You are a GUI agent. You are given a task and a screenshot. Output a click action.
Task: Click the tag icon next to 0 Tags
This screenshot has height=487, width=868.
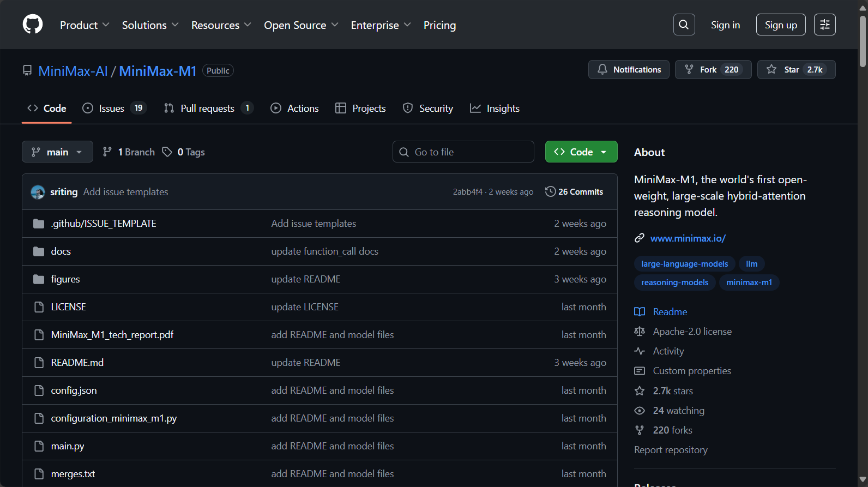click(167, 152)
